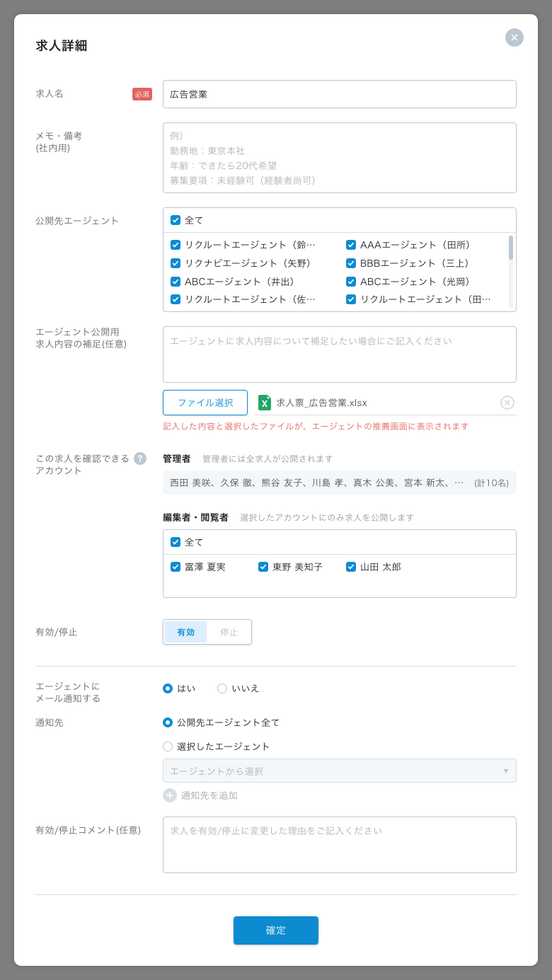The width and height of the screenshot is (552, 980).
Task: Close the 求人詳細 dialog with X icon
Action: [x=514, y=38]
